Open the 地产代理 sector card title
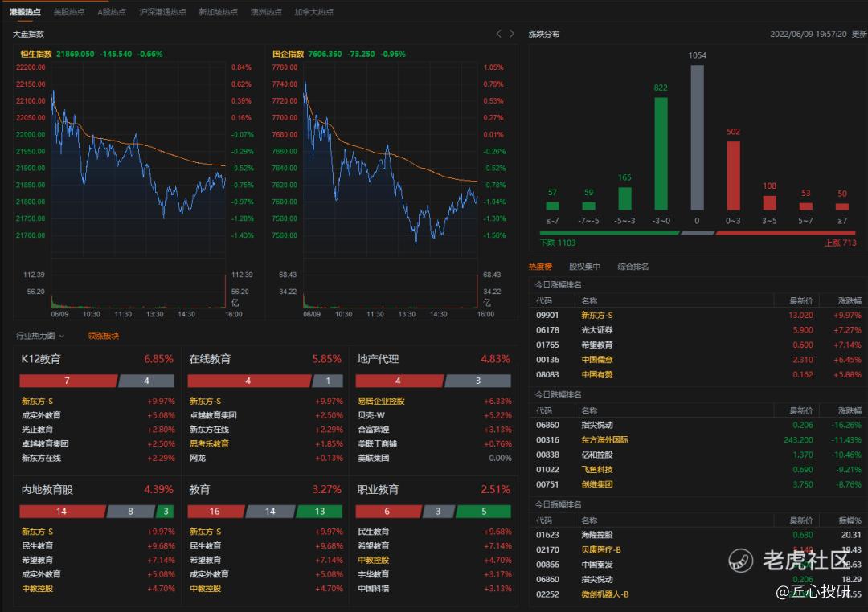 point(378,358)
